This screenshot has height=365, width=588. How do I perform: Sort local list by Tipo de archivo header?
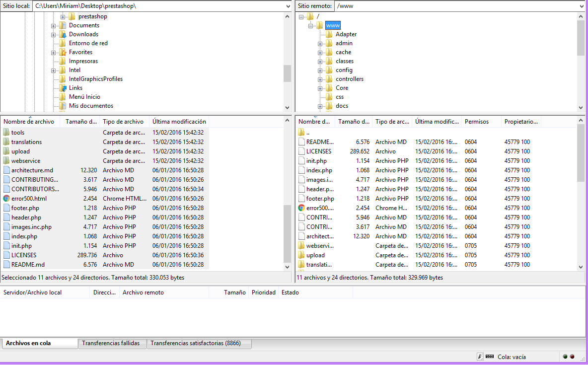point(124,122)
